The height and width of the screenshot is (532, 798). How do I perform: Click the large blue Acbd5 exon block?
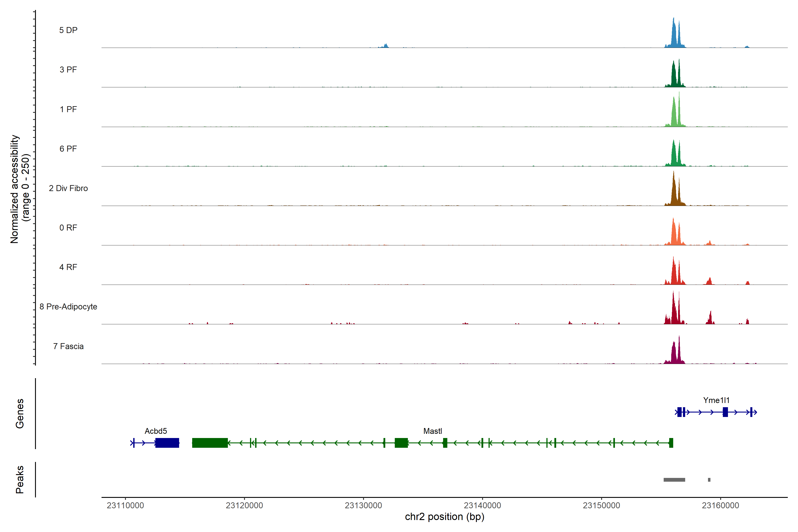(x=167, y=443)
